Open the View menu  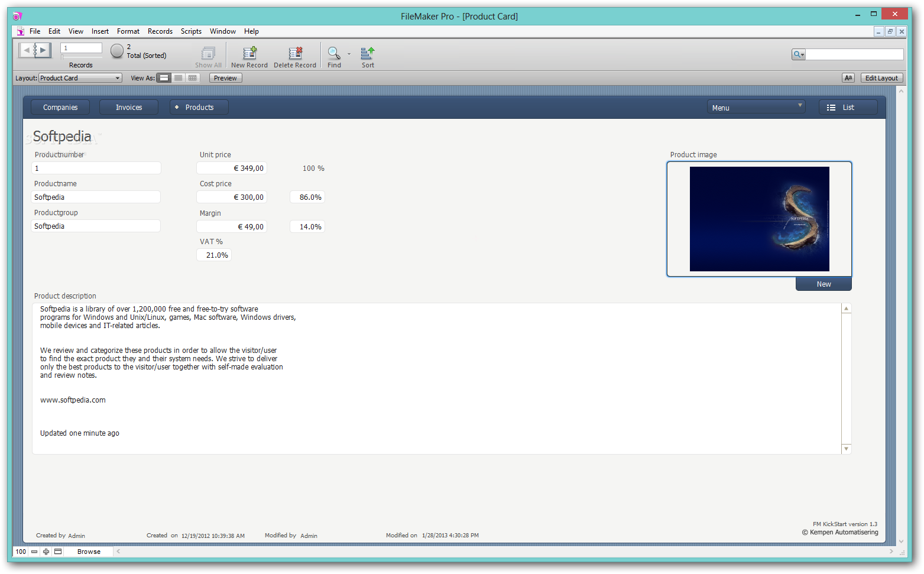click(76, 31)
